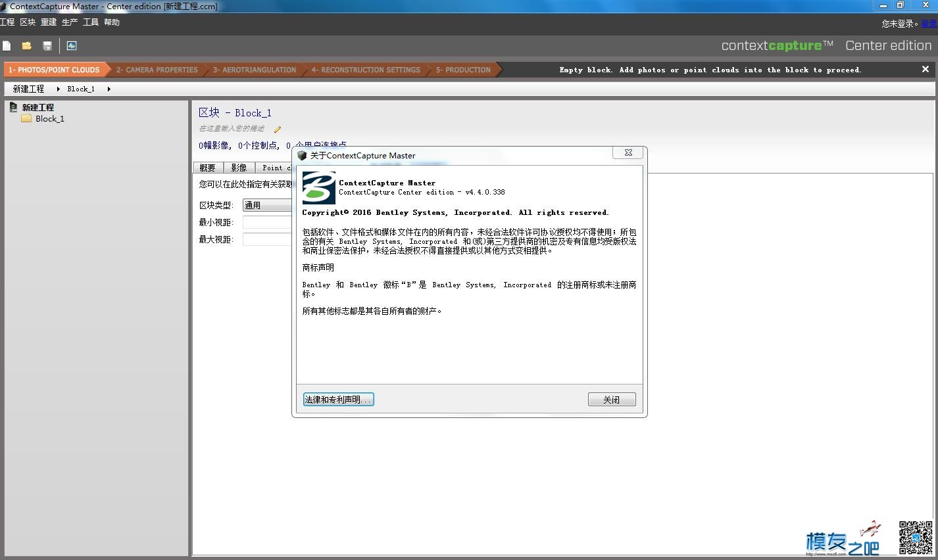Screen dimensions: 938x560
Task: Switch to the 概要 tab
Action: point(208,168)
